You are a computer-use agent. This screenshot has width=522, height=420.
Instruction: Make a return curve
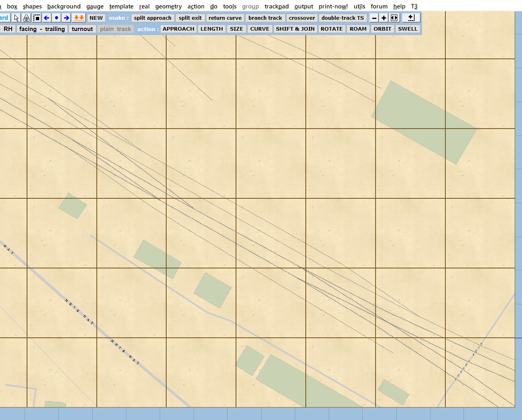tap(225, 18)
